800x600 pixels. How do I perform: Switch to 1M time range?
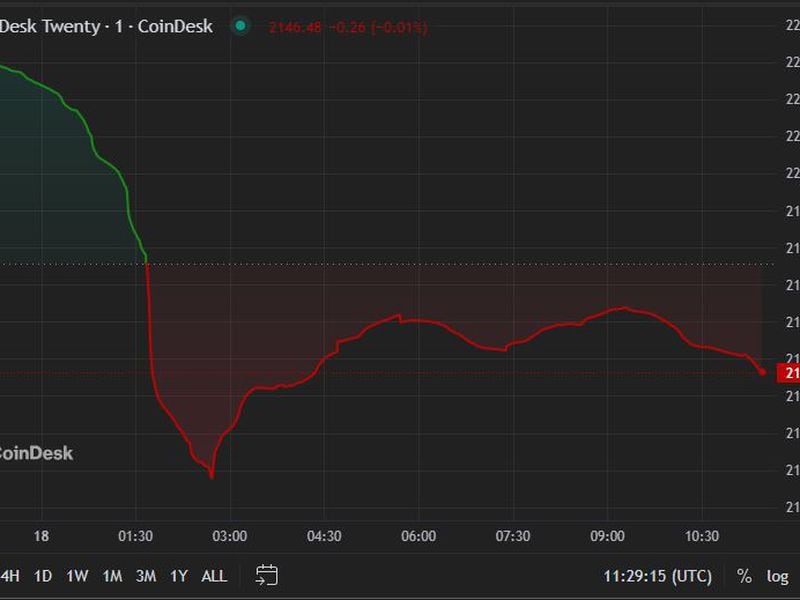click(112, 576)
